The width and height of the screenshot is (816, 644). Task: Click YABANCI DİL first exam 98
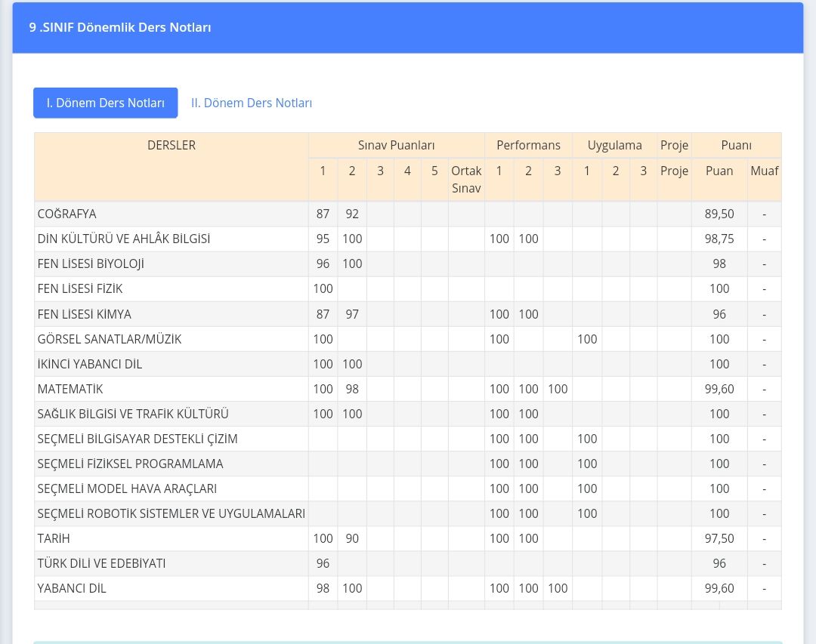click(323, 588)
